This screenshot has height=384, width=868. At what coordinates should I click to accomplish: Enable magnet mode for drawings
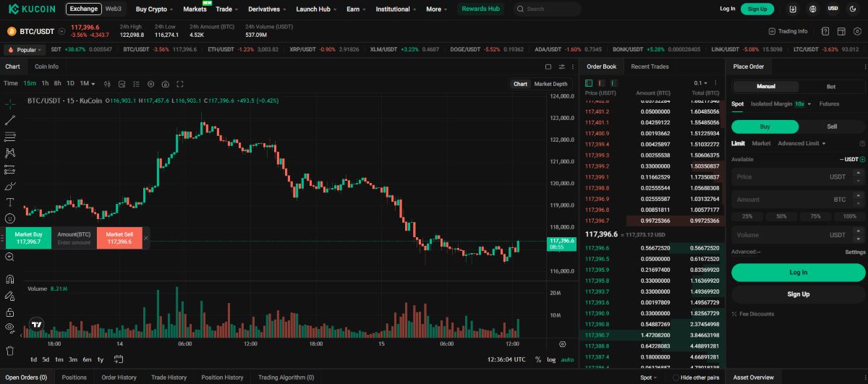coord(10,279)
